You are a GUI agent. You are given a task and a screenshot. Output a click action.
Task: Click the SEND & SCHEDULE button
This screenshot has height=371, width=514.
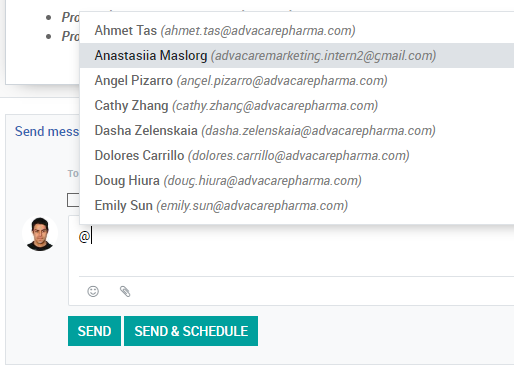click(x=191, y=331)
